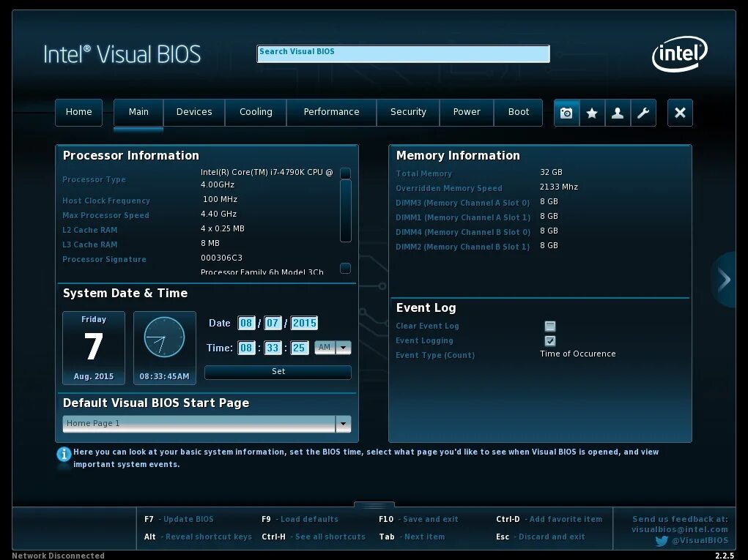This screenshot has width=748, height=560.
Task: Click the time minutes field 33
Action: click(x=273, y=348)
